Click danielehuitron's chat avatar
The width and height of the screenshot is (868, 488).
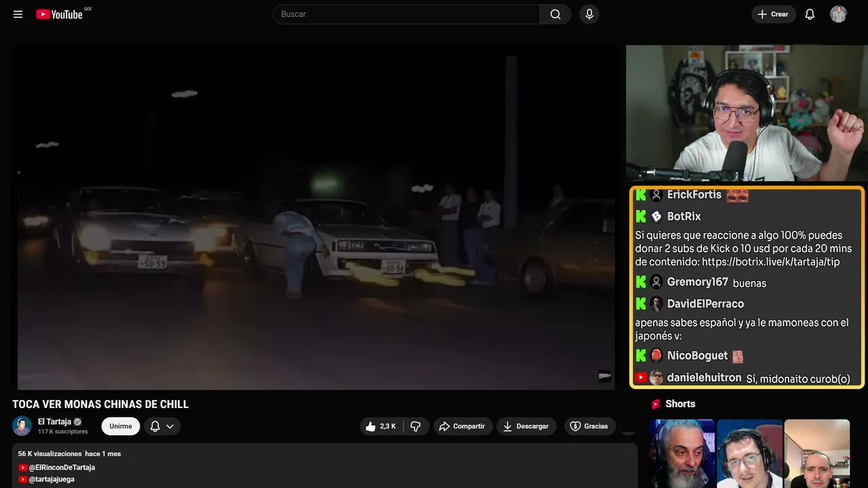pos(656,378)
